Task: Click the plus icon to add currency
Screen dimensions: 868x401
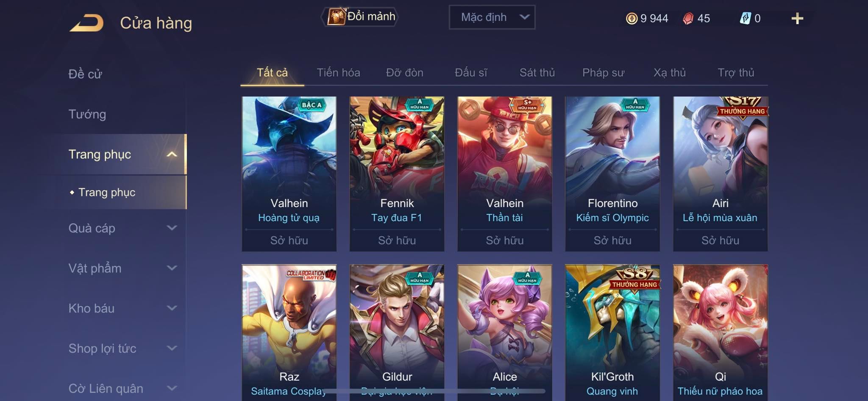Action: pyautogui.click(x=797, y=19)
